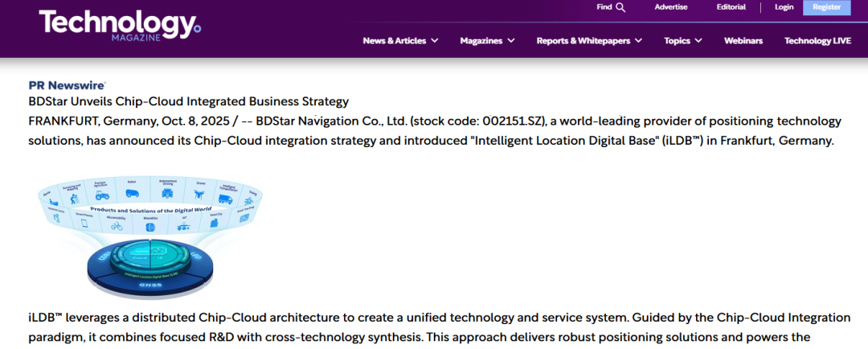Expand the Magazines dropdown menu
The height and width of the screenshot is (349, 868).
point(488,40)
